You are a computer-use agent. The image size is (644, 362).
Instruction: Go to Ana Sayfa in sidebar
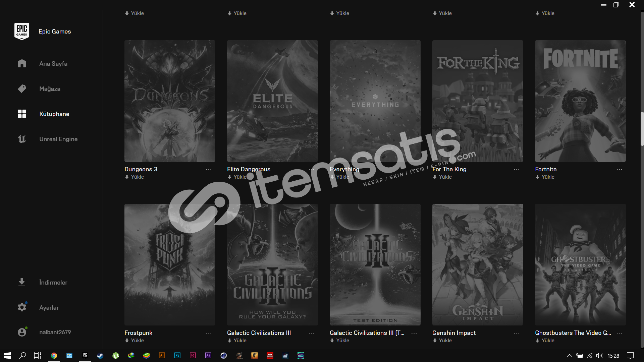pos(53,64)
